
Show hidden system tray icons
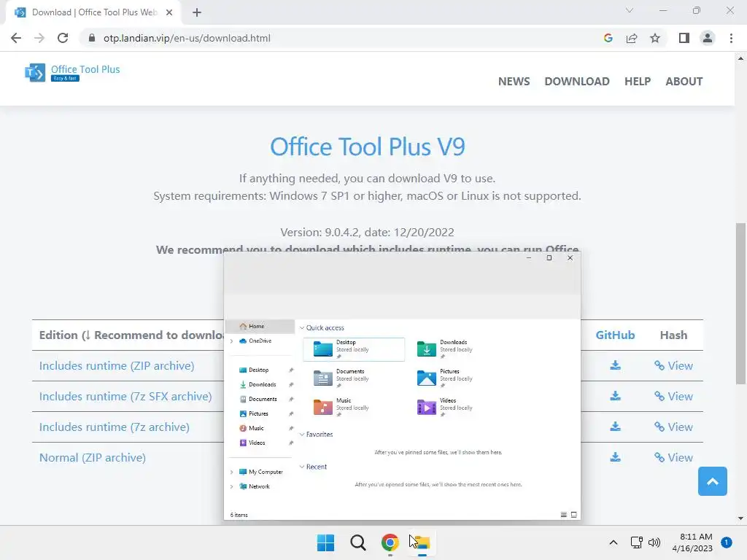pyautogui.click(x=614, y=542)
